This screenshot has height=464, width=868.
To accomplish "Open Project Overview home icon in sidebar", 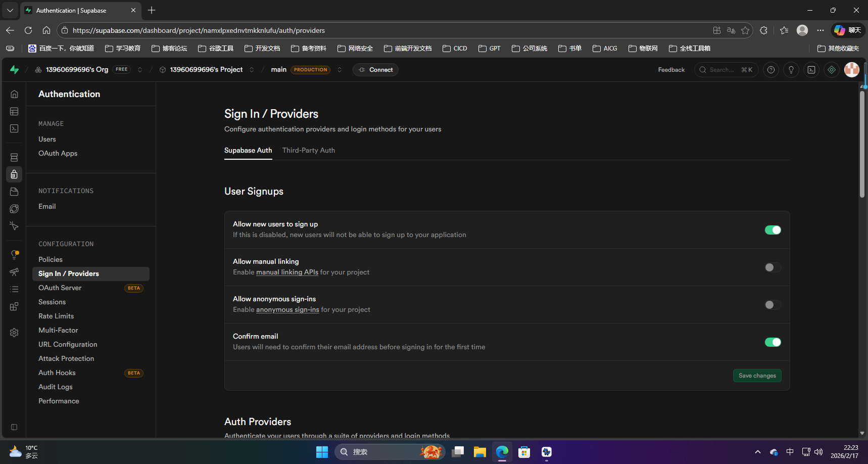I will click(x=14, y=94).
